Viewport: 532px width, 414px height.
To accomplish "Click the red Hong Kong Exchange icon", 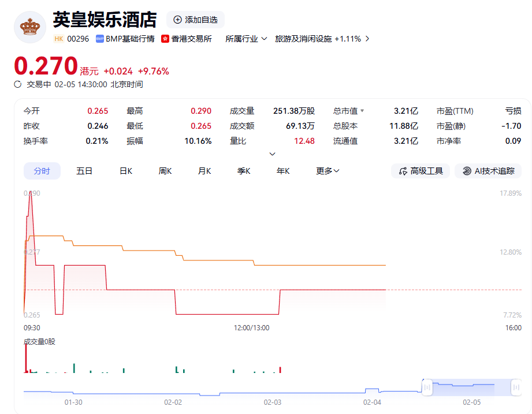I will (x=164, y=38).
